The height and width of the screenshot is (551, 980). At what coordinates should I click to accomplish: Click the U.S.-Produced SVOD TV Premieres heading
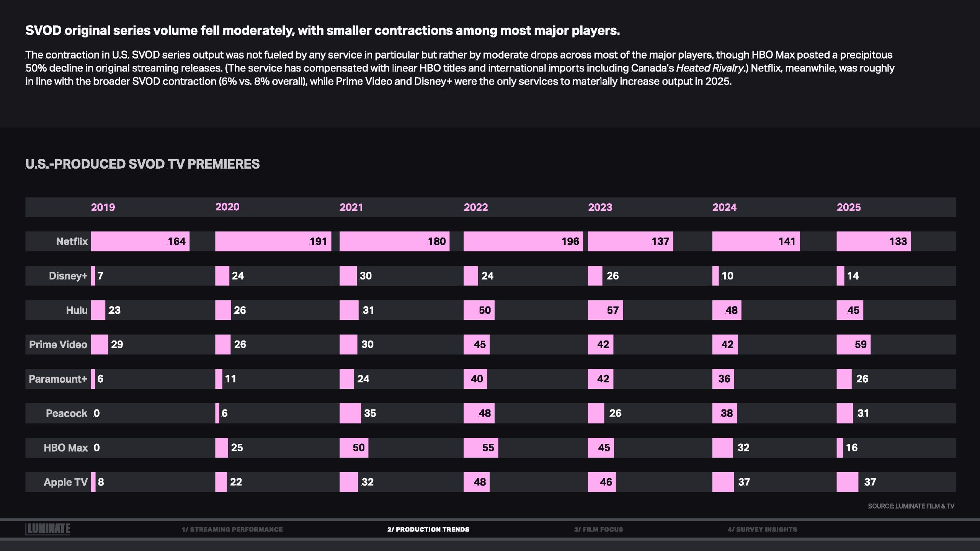pos(142,164)
